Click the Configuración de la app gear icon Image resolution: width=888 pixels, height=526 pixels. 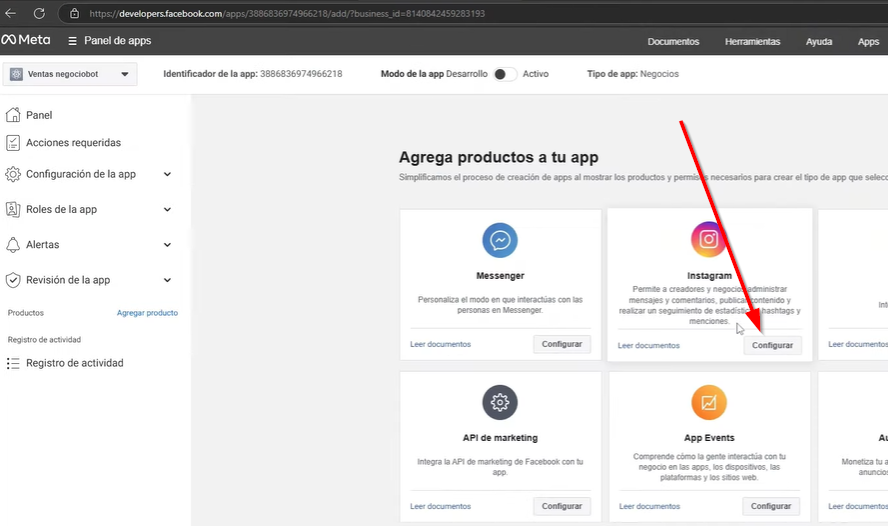pyautogui.click(x=13, y=174)
